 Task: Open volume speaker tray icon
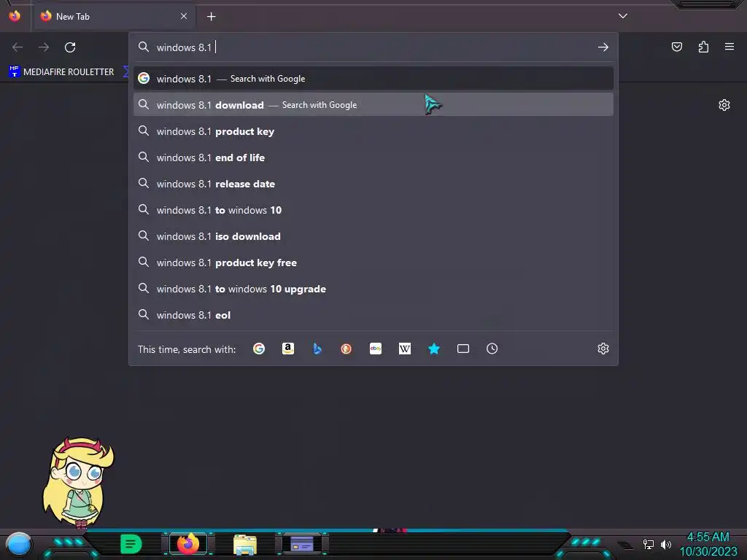click(666, 544)
